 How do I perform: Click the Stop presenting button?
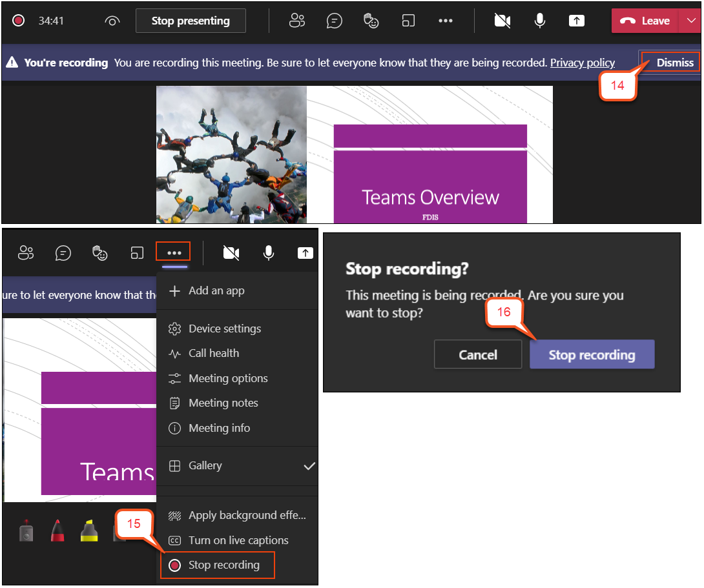pos(191,21)
